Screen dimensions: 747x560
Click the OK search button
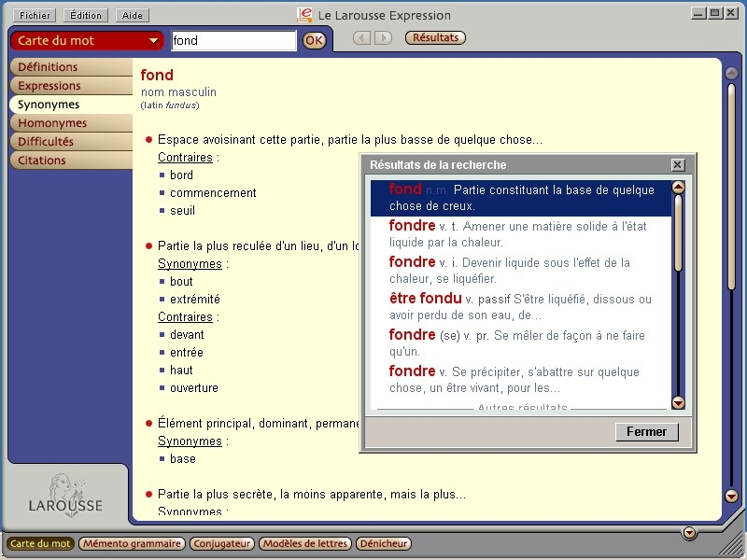pos(314,40)
